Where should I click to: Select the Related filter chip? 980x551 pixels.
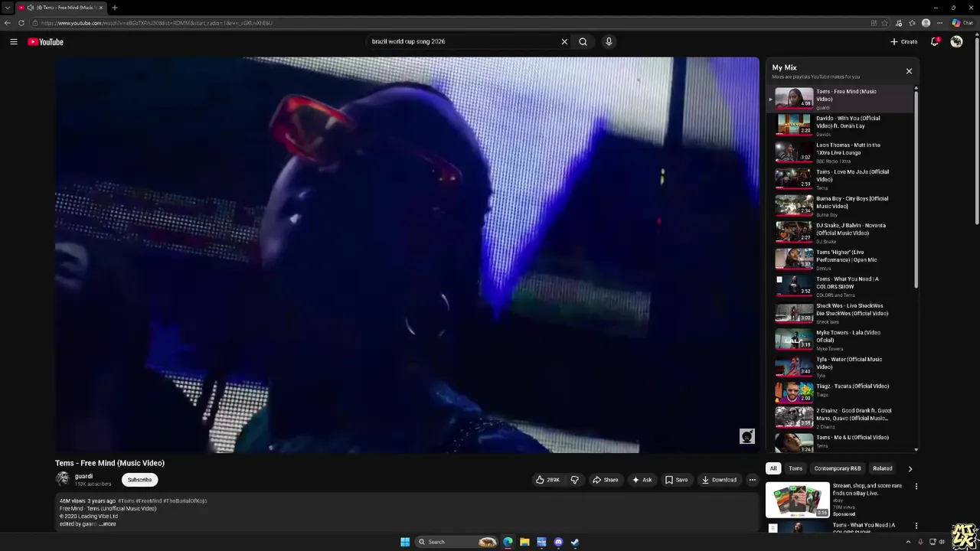(882, 468)
